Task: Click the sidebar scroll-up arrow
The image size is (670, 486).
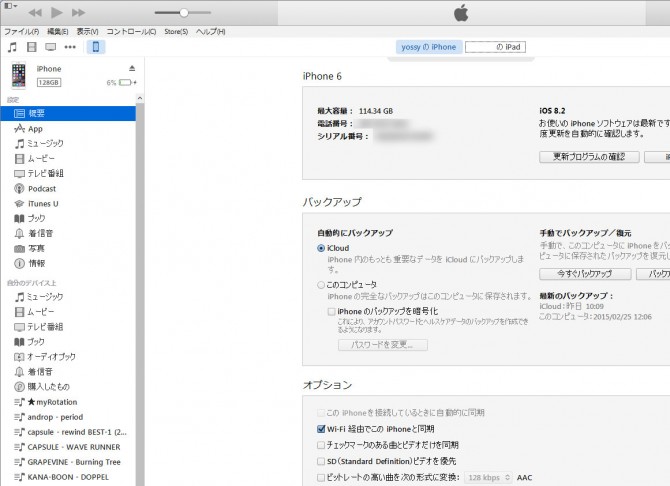Action: [140, 98]
